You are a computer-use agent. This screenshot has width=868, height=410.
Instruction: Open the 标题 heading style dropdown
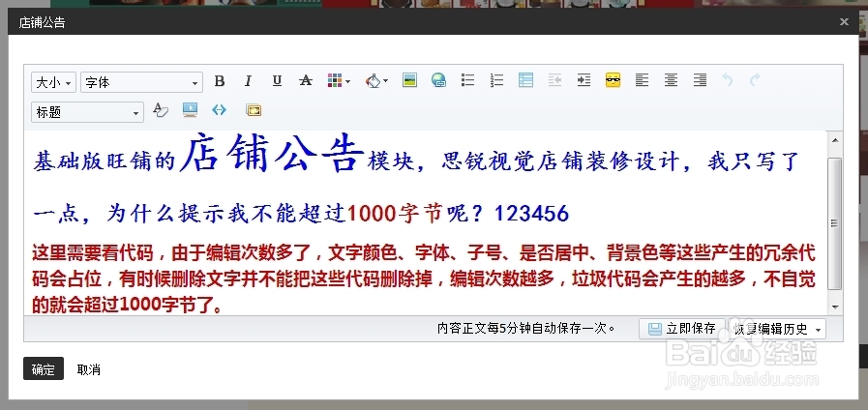pos(87,112)
